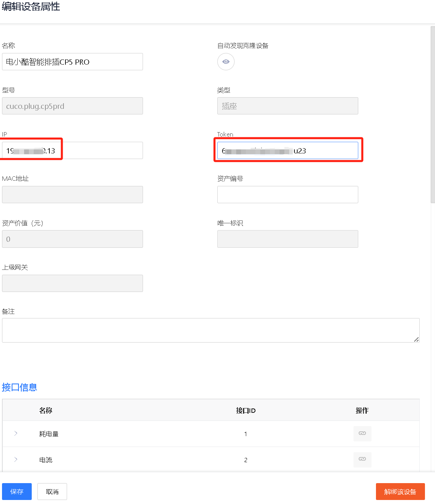Click the 资产价值 asset value field
The height and width of the screenshot is (504, 435).
tap(72, 239)
